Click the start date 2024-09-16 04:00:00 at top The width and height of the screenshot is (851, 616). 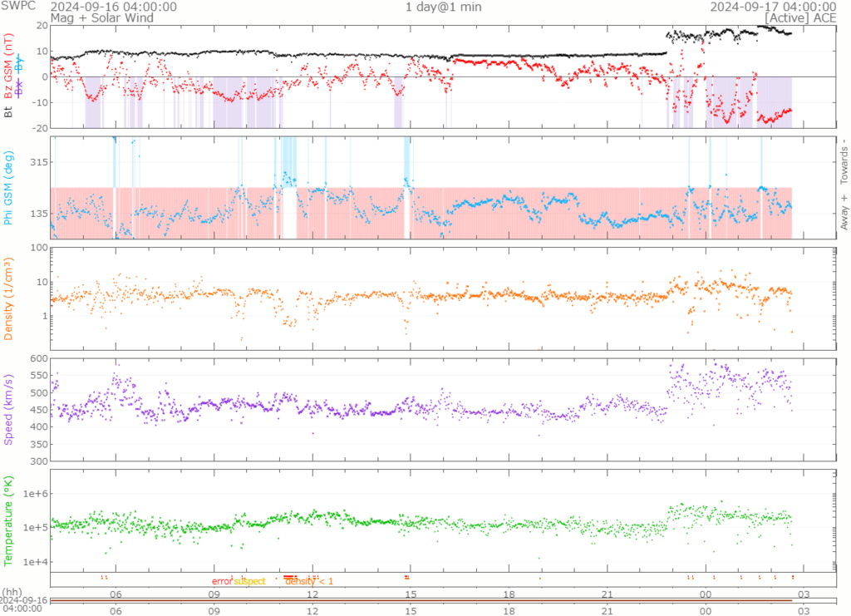(113, 7)
